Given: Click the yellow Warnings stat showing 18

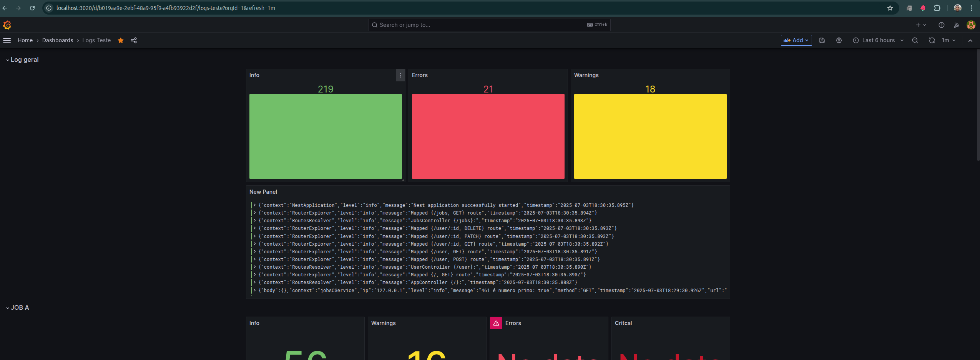Looking at the screenshot, I should [650, 136].
